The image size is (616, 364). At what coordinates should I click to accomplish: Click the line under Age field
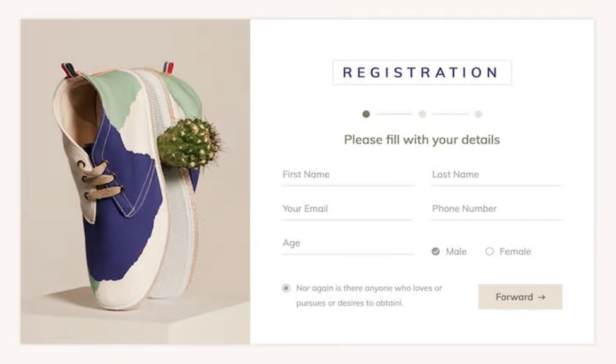(347, 253)
